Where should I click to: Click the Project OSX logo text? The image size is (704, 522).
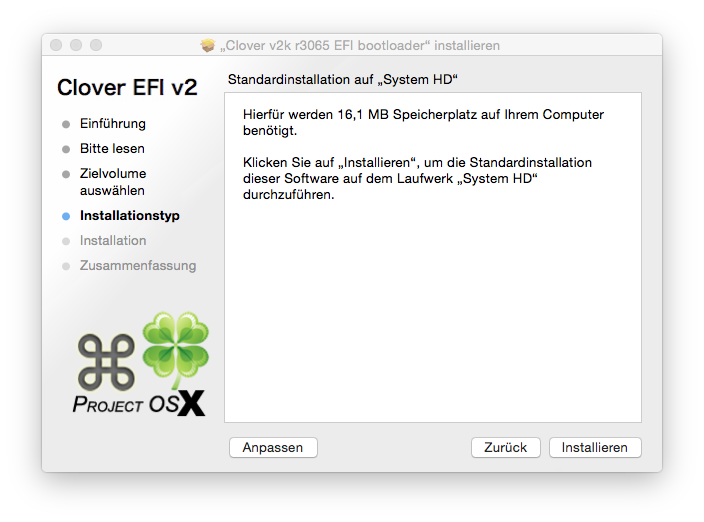click(139, 403)
